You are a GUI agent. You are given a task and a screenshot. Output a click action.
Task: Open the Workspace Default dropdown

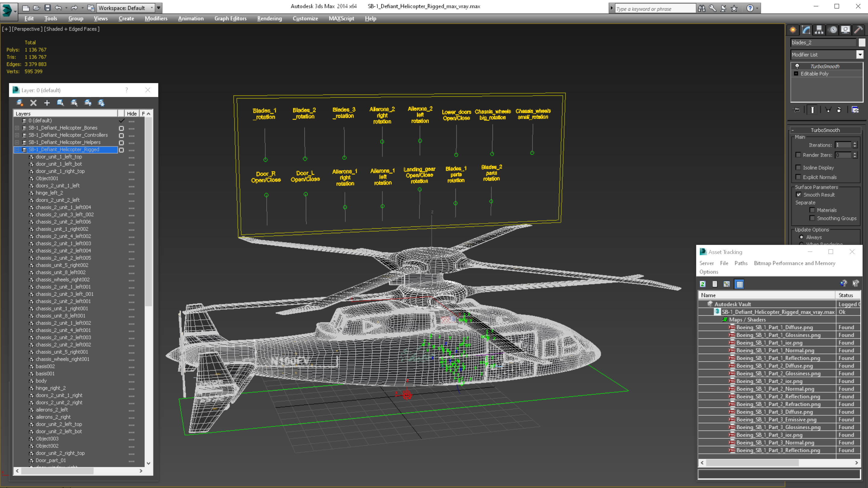click(126, 8)
